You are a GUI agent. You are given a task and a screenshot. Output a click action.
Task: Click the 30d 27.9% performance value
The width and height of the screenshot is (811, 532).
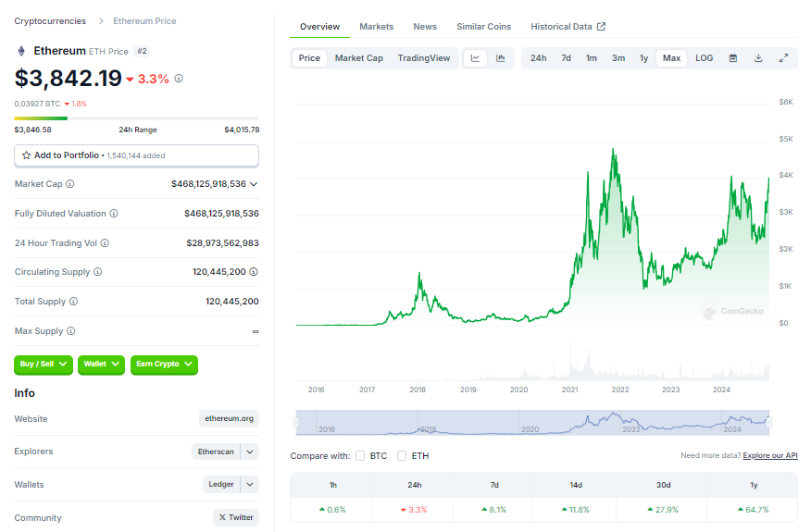pos(663,509)
